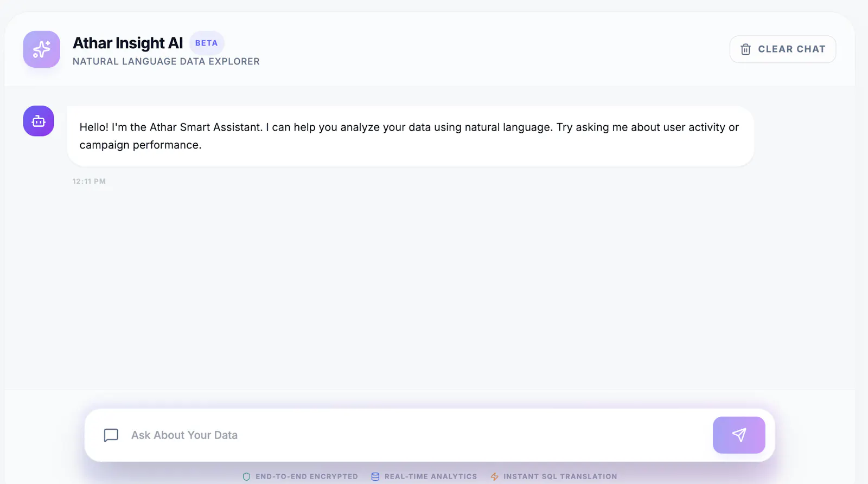Click the shield icon beside End-to-End Encrypted
Screen dimensions: 868x484
click(246, 477)
